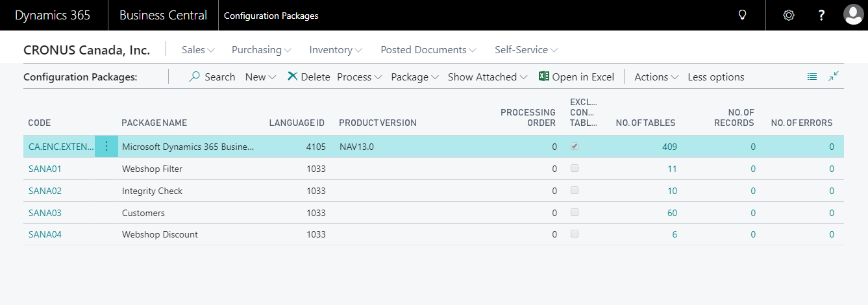The image size is (868, 305).
Task: Sort by Excl. Config Tables column header
Action: (x=583, y=112)
